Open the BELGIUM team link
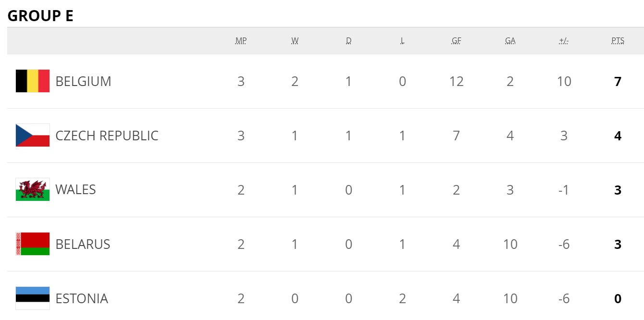This screenshot has height=320, width=644. click(x=83, y=81)
